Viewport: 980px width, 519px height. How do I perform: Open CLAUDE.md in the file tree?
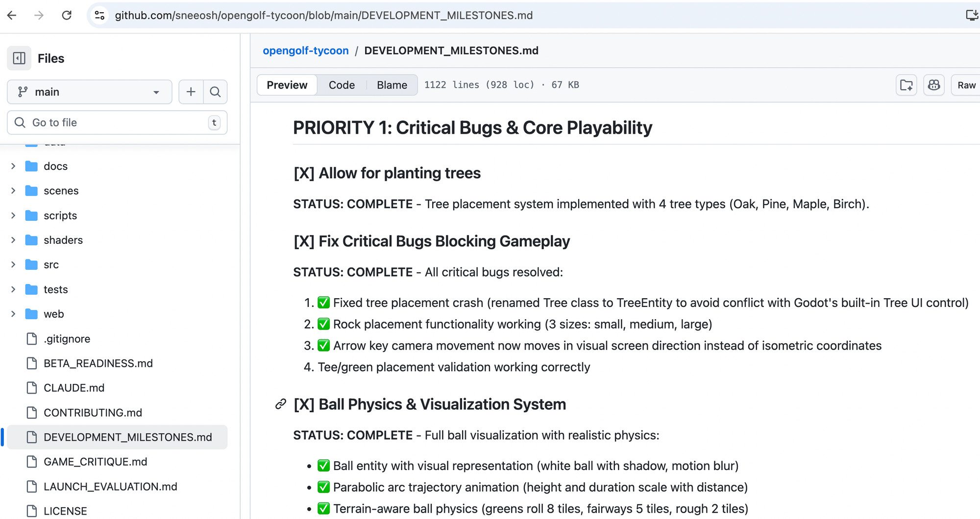click(74, 388)
